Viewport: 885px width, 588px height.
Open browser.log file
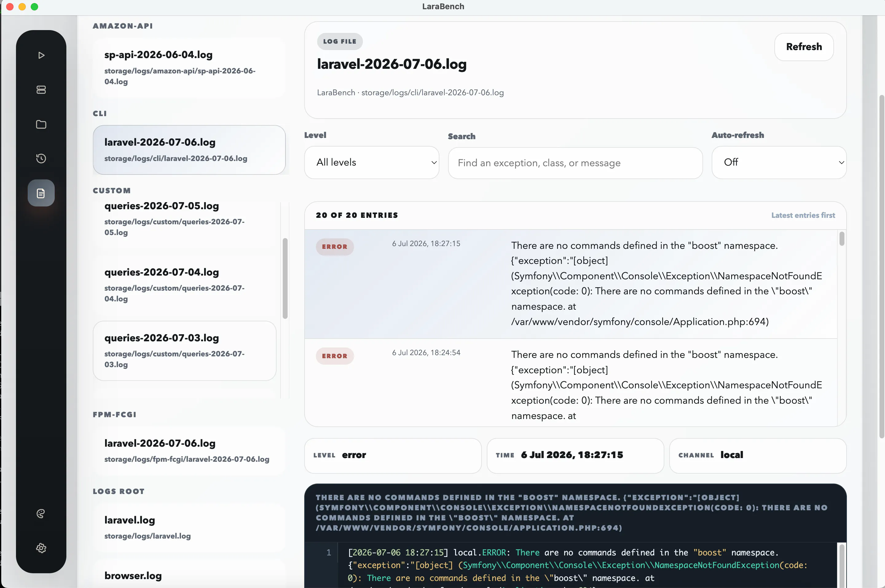[x=189, y=574]
